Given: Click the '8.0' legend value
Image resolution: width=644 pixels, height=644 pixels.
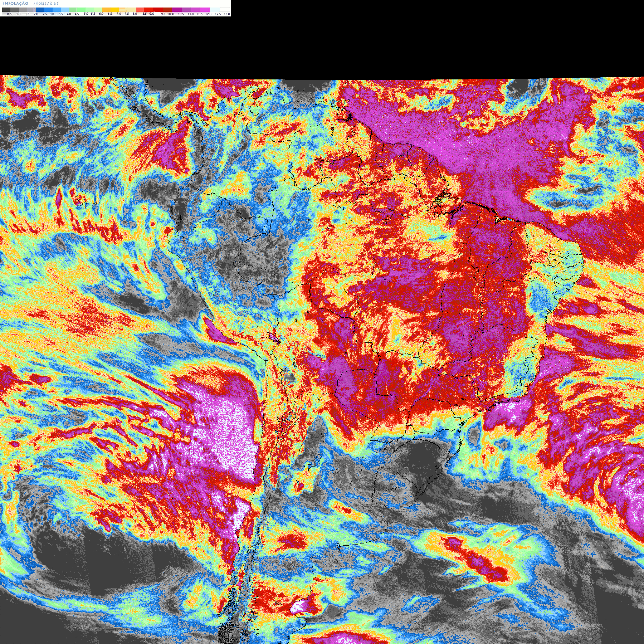Looking at the screenshot, I should (135, 14).
